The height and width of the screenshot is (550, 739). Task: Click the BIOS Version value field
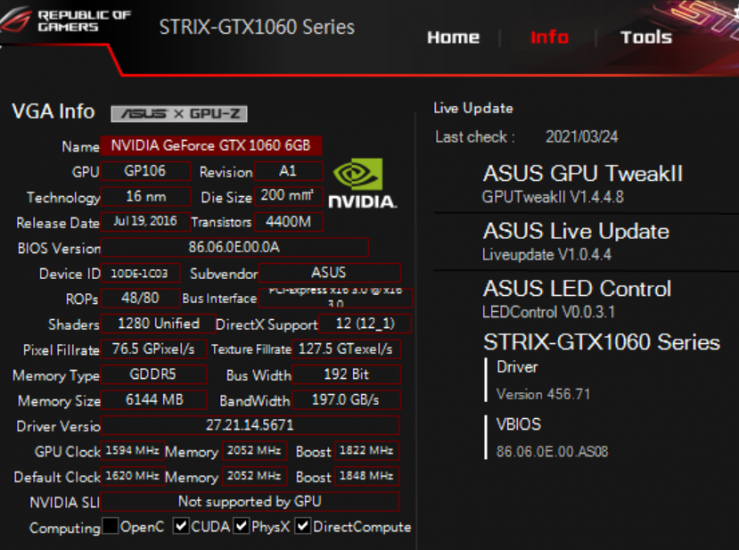[x=234, y=248]
